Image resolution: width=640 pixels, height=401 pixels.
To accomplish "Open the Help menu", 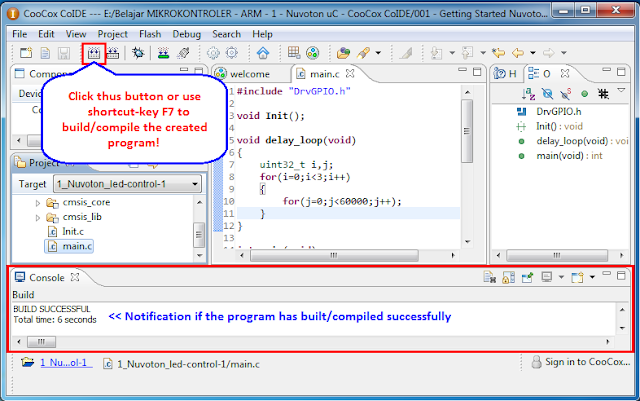I will point(262,34).
